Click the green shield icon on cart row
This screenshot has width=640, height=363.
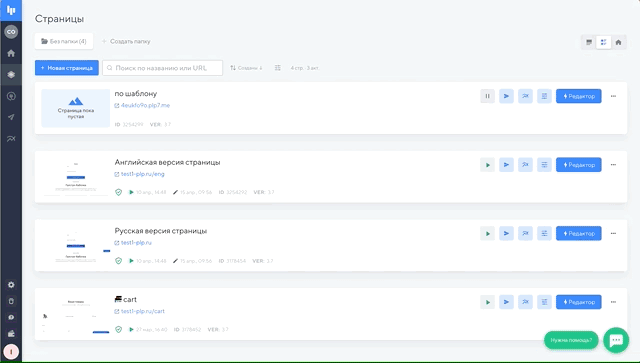pyautogui.click(x=118, y=330)
